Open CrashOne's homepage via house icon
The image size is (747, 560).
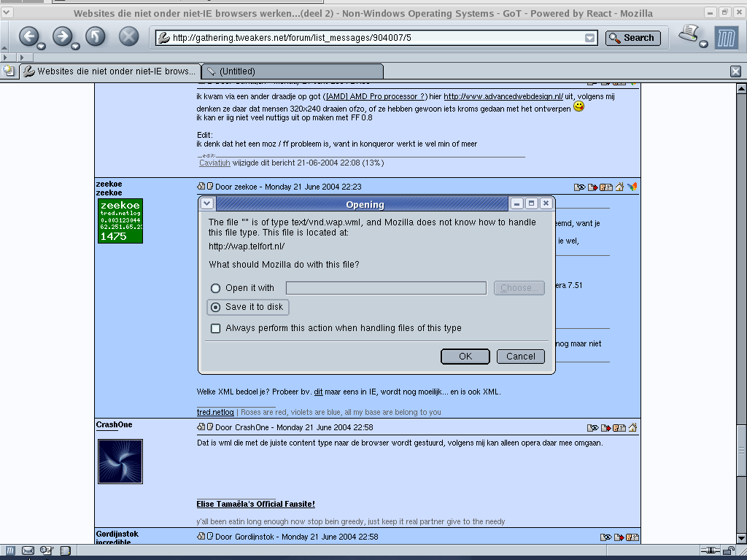coord(632,427)
